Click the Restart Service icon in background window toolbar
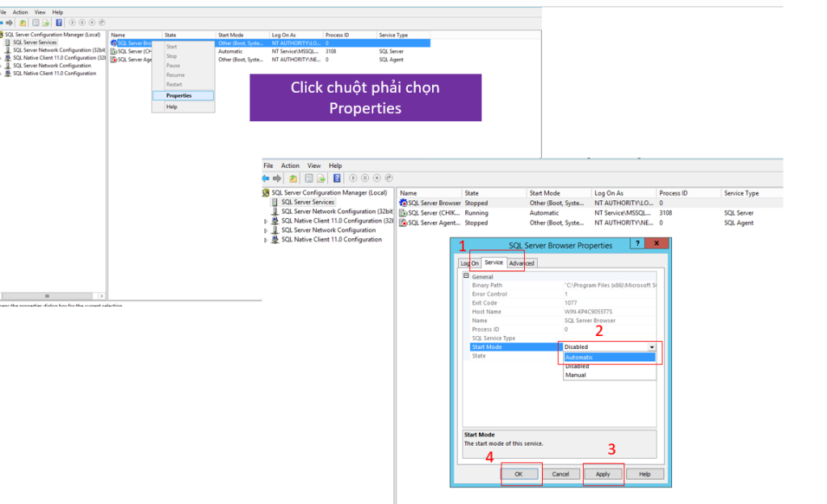The height and width of the screenshot is (504, 827). [x=103, y=23]
